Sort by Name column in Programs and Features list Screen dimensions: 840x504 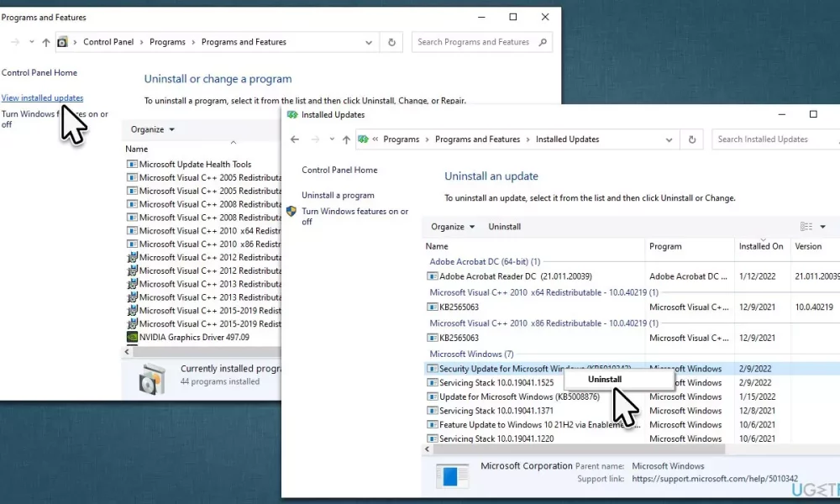(x=137, y=150)
